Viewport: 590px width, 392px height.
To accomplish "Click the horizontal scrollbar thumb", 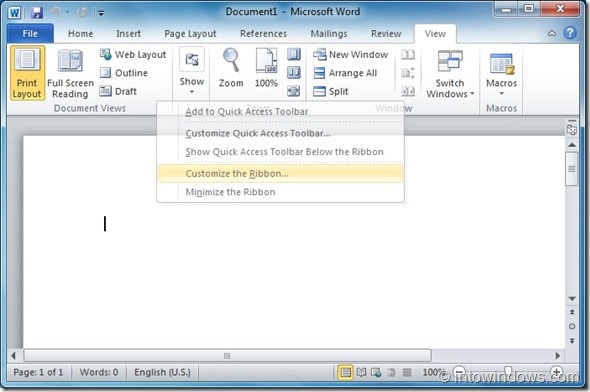I will pyautogui.click(x=227, y=356).
